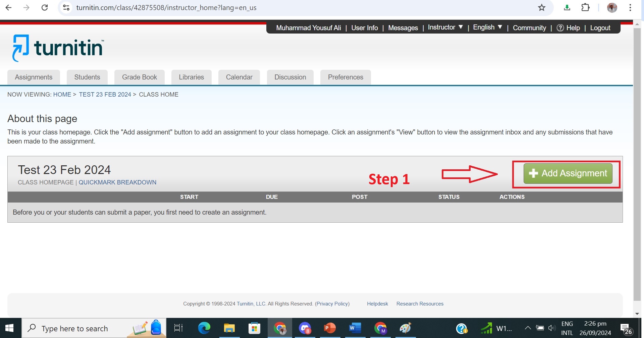The width and height of the screenshot is (644, 338).
Task: Click the green stock chart taskbar widget
Action: point(486,328)
